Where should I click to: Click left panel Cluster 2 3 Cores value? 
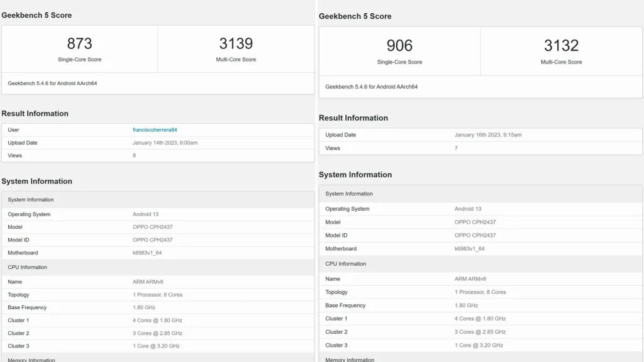(x=157, y=333)
